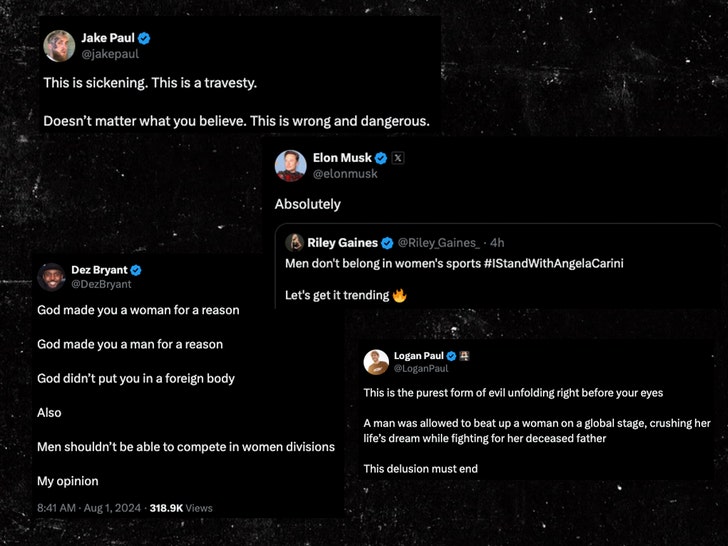Click Logan Paul's profile avatar
Image resolution: width=728 pixels, height=546 pixels.
click(x=376, y=362)
